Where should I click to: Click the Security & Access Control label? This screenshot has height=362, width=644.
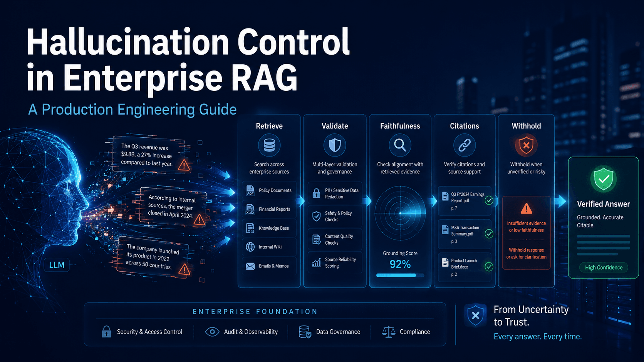click(x=149, y=332)
